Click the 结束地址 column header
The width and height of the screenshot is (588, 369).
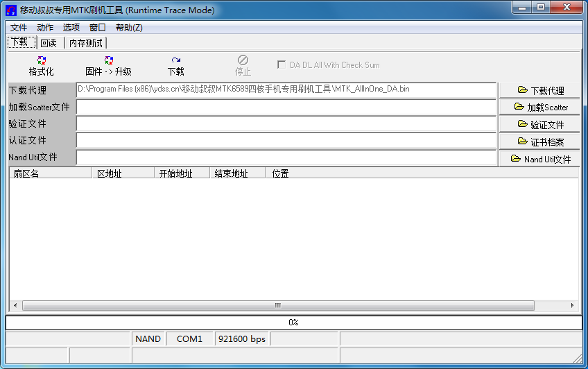pos(237,173)
